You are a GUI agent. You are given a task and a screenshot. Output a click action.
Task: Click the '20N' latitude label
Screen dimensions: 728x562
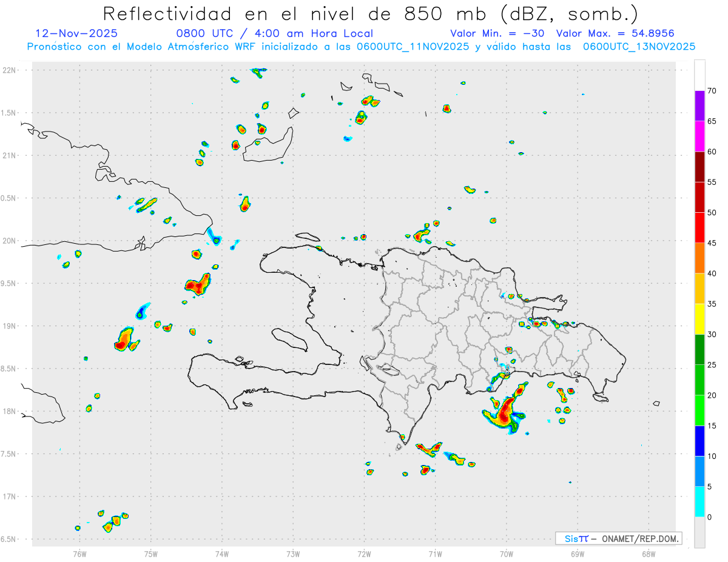coord(10,241)
